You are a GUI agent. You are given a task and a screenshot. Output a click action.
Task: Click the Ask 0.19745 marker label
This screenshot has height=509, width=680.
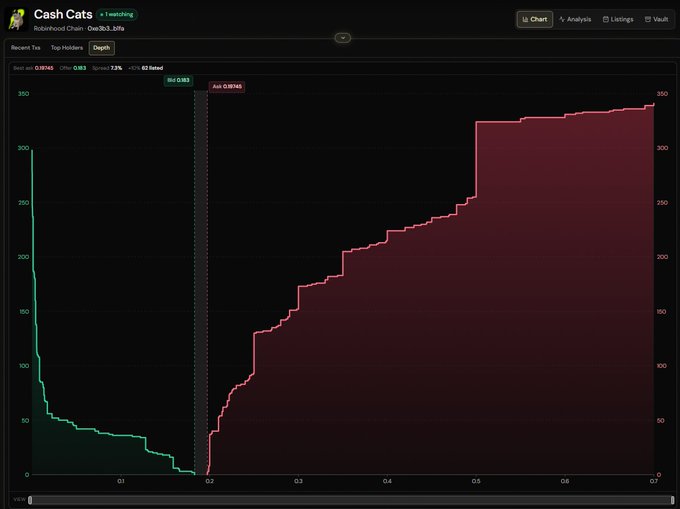tap(227, 86)
